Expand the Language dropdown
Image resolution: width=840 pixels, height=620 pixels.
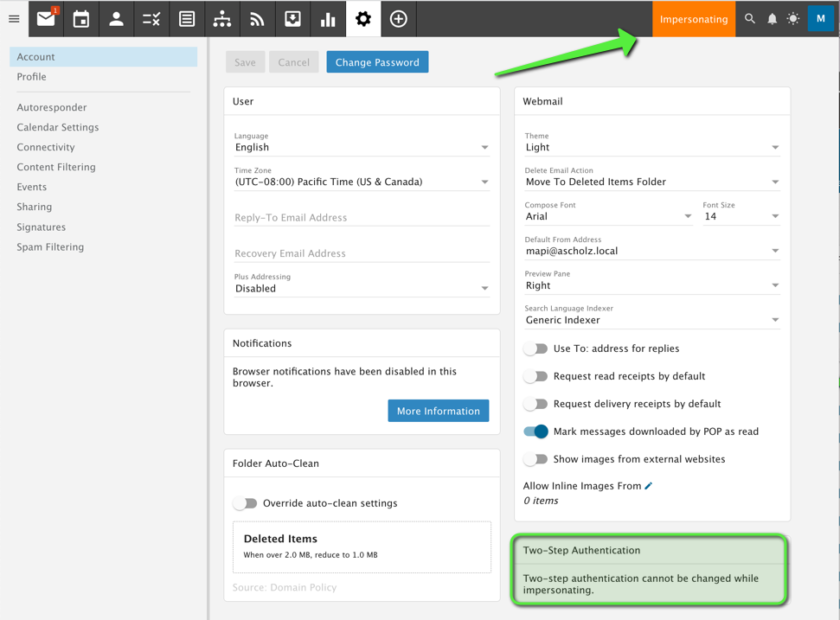(x=362, y=148)
